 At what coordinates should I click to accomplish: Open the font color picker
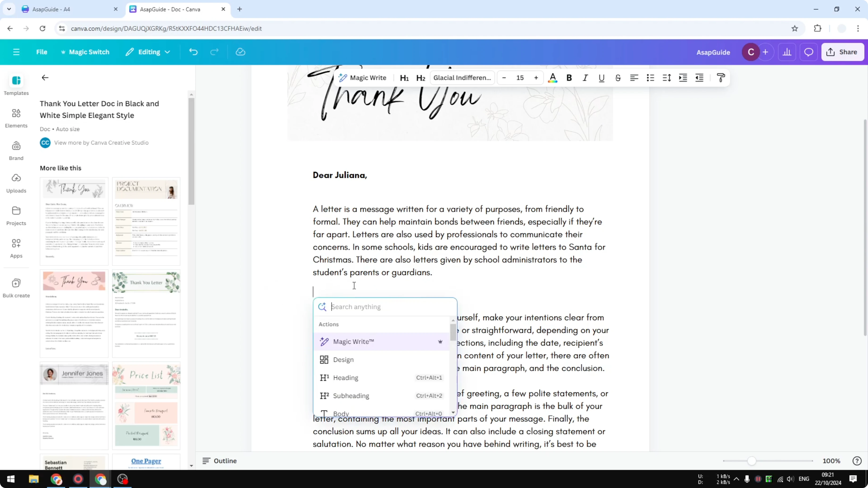pos(552,78)
